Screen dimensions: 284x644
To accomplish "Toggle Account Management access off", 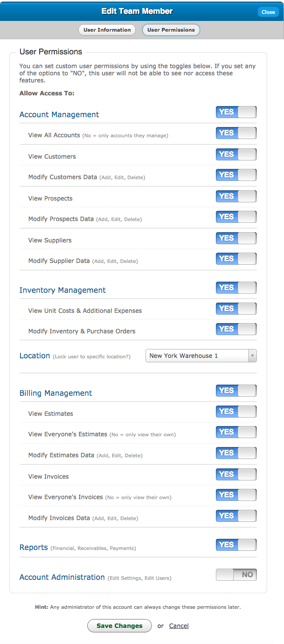I will 236,112.
